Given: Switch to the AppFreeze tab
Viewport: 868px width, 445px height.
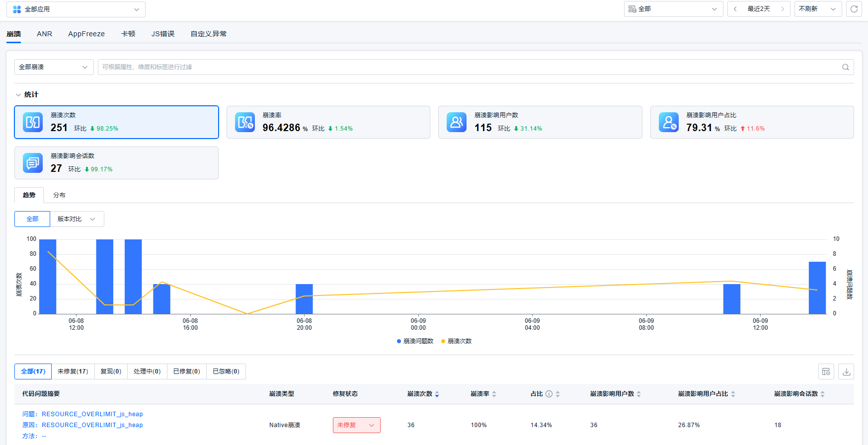Looking at the screenshot, I should coord(86,34).
